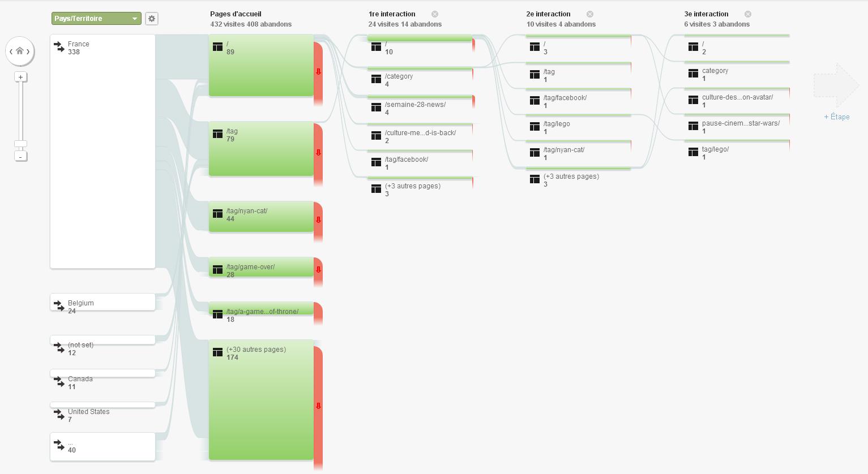Select the Belgium country node
This screenshot has width=868, height=474.
click(x=103, y=302)
